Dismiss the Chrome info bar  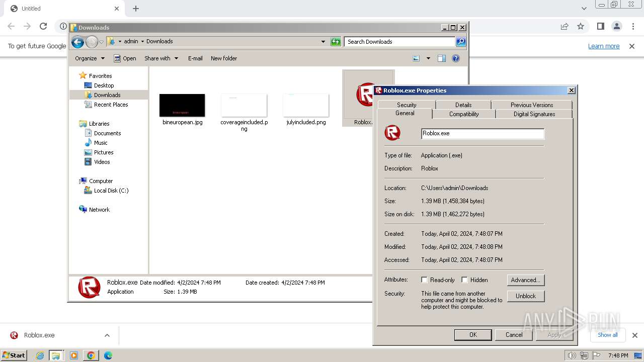click(x=632, y=46)
